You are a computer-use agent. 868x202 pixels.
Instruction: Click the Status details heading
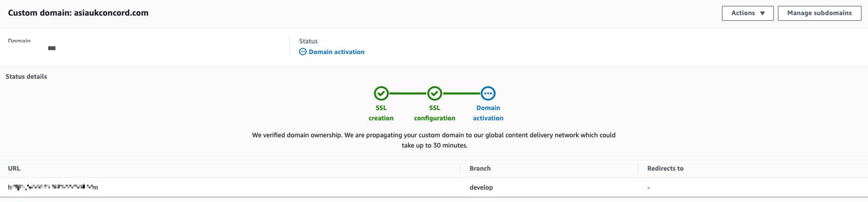click(27, 77)
